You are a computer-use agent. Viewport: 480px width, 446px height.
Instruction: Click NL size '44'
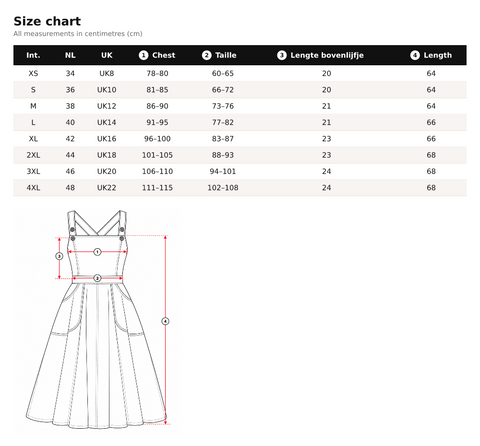(70, 155)
